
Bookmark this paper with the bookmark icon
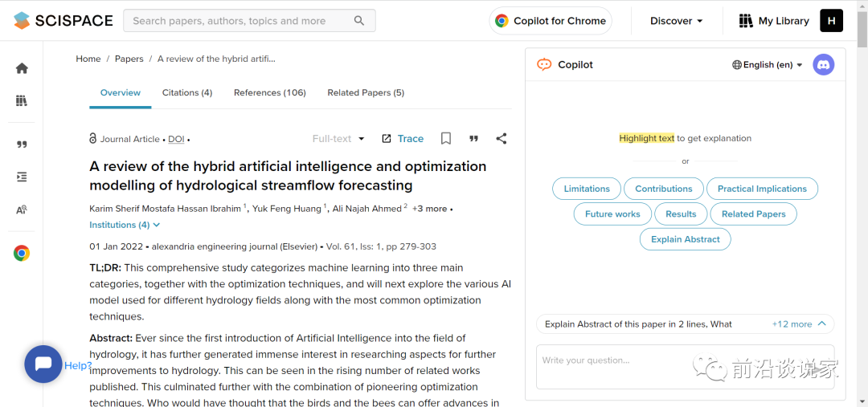(446, 139)
